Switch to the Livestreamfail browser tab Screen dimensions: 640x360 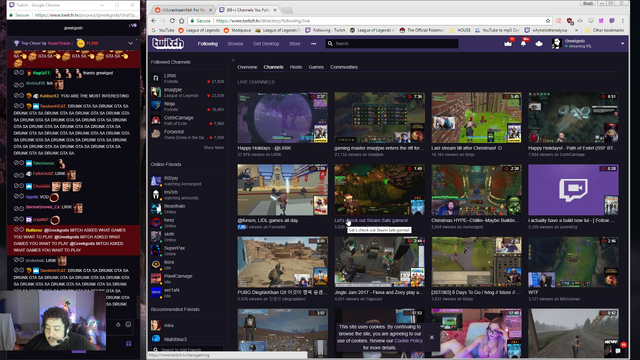184,9
